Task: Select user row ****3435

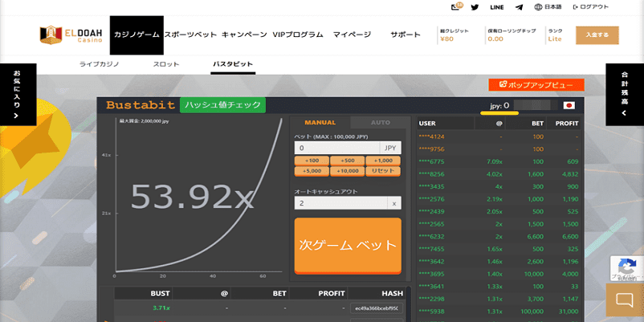Action: coord(499,186)
